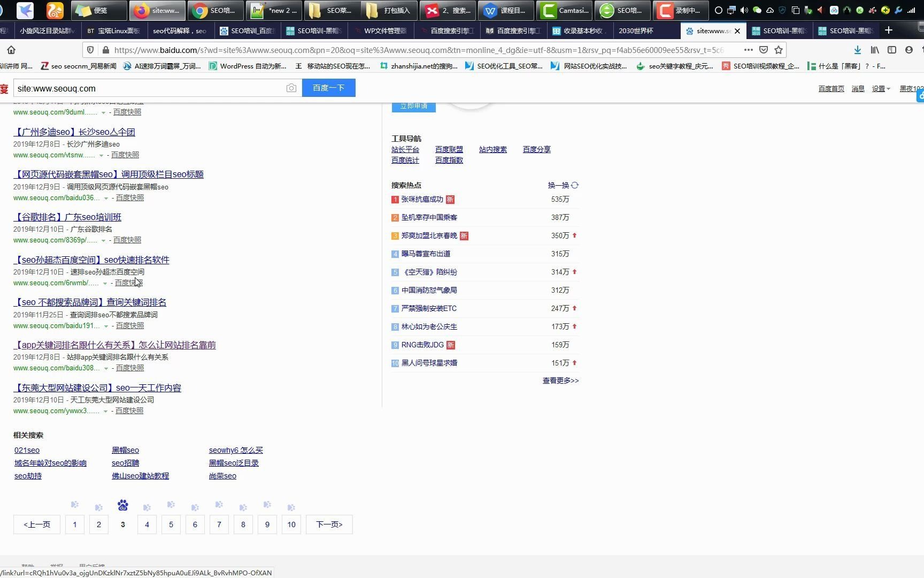Refresh hot searches with 换一换 icon
The image size is (924, 578).
coord(575,185)
